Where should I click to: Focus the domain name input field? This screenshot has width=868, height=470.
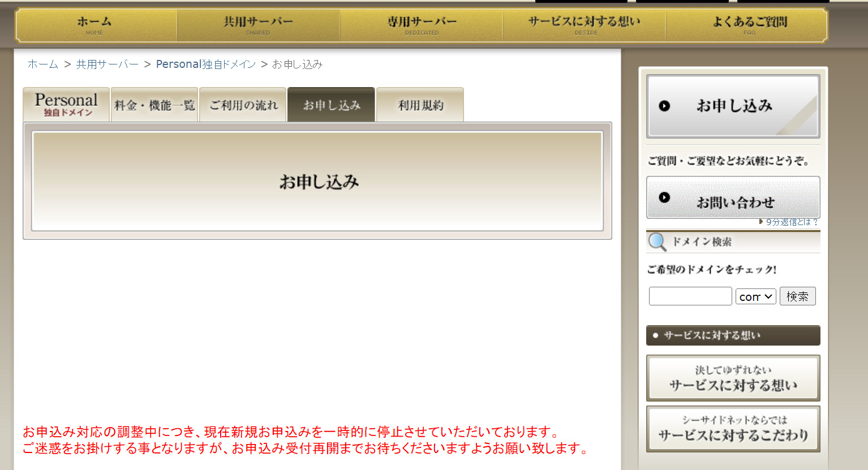tap(690, 296)
